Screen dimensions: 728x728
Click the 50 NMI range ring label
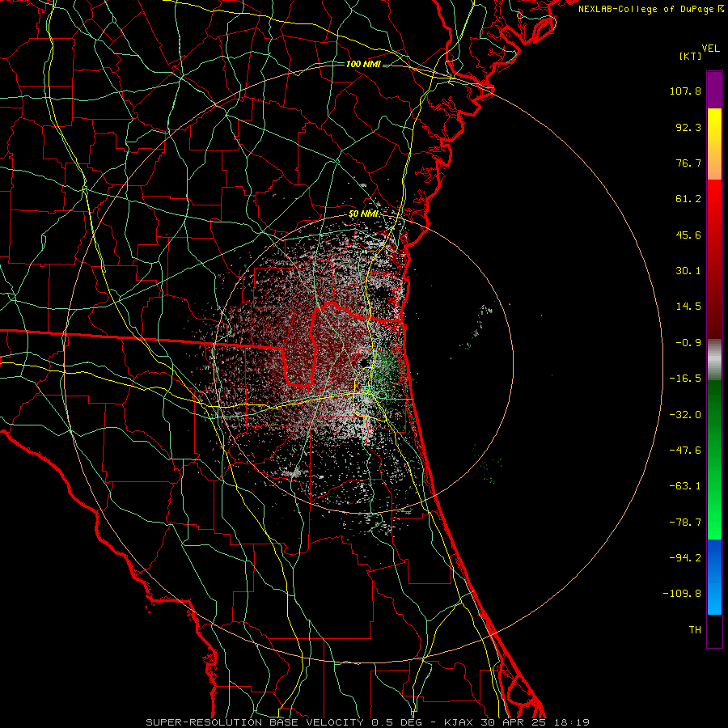363,214
